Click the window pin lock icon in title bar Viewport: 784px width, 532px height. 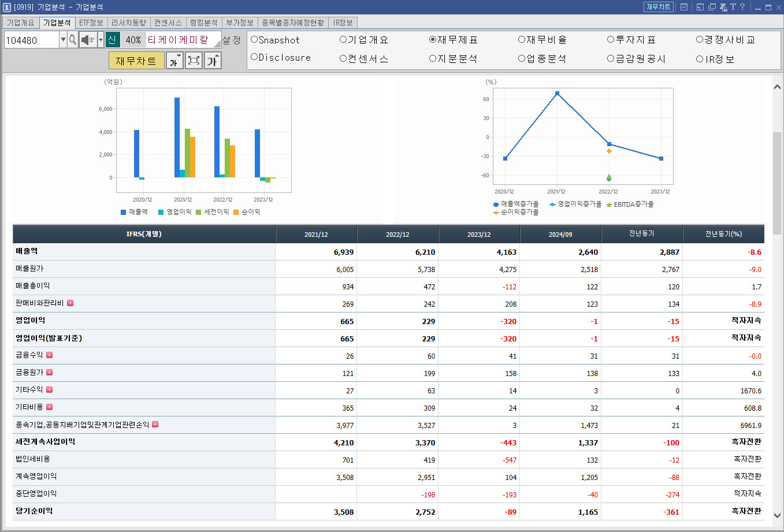coord(723,8)
